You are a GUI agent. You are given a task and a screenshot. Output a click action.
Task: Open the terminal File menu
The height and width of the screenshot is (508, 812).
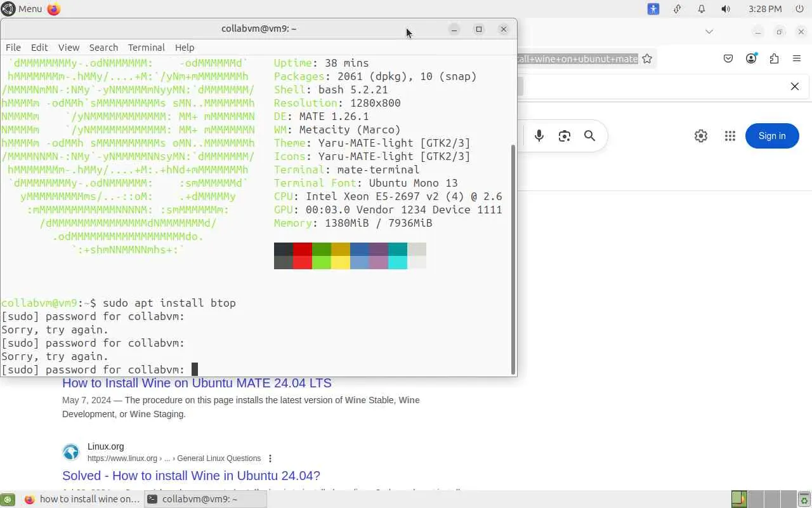pyautogui.click(x=13, y=48)
